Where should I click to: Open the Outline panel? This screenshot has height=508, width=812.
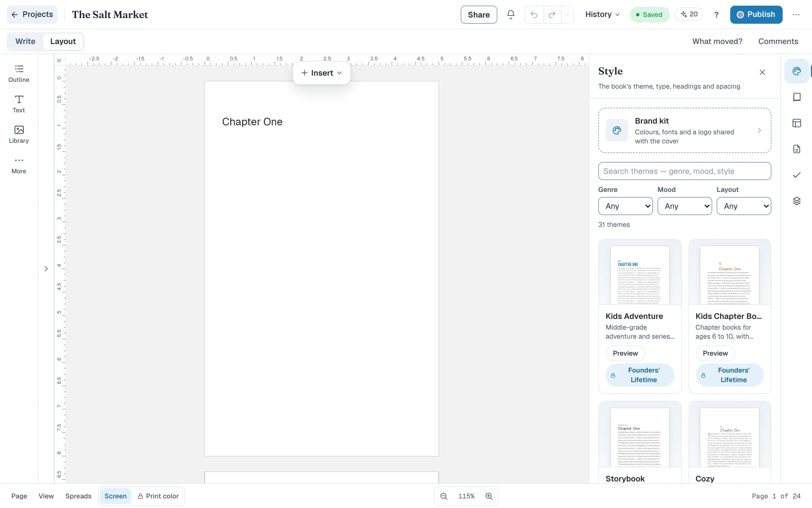click(19, 74)
